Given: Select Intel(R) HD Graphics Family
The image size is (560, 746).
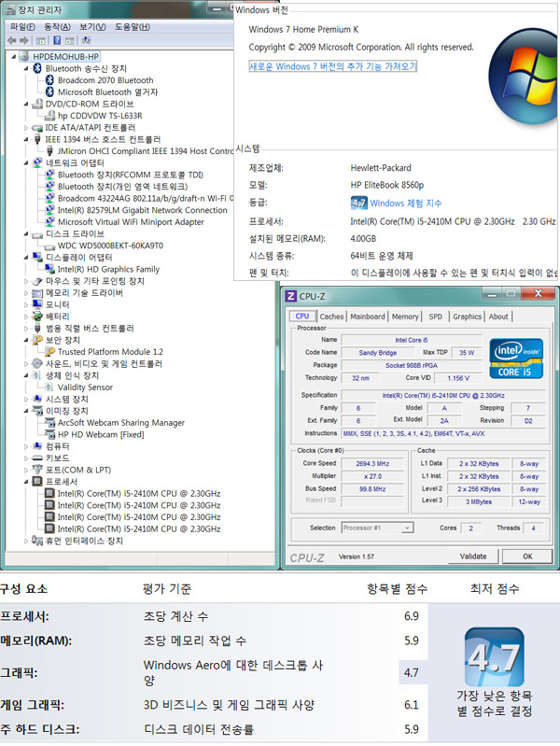Looking at the screenshot, I should [x=108, y=269].
